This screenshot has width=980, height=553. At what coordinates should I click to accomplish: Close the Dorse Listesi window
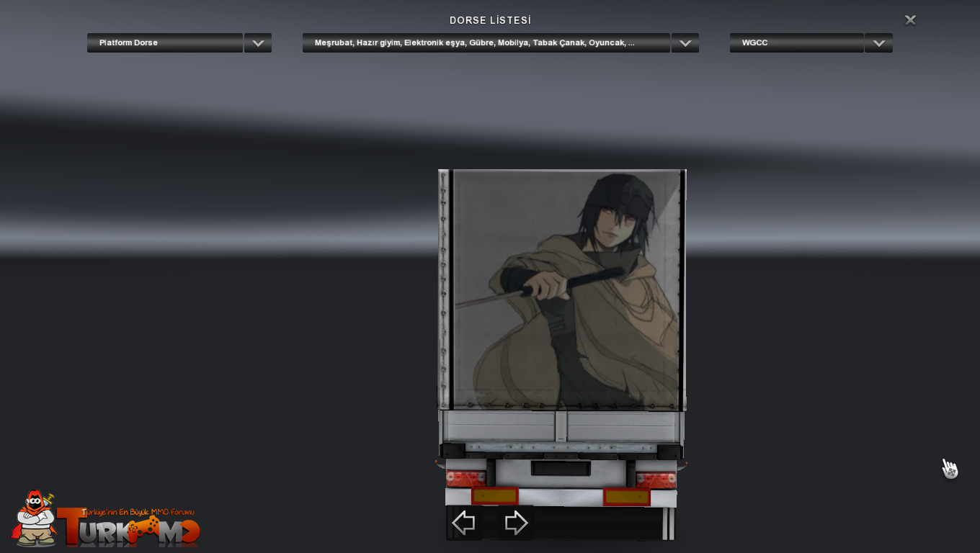point(911,20)
